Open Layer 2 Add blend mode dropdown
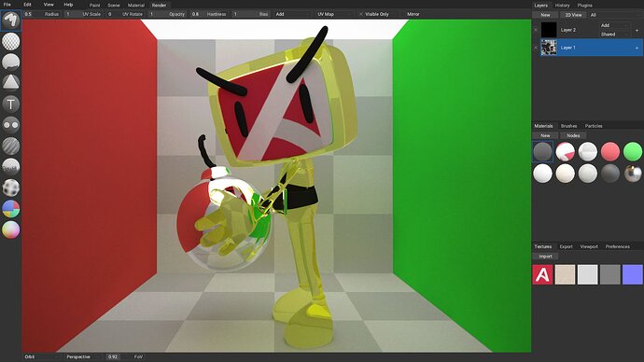 pos(614,25)
